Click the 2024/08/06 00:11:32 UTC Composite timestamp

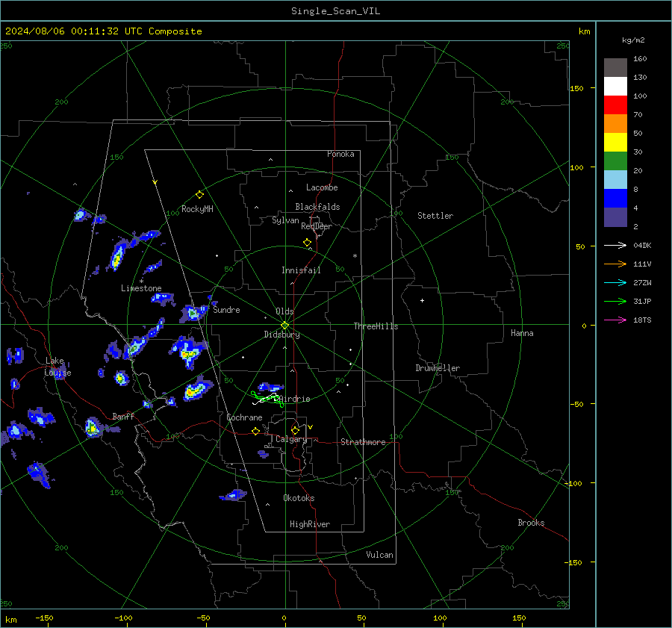point(103,31)
